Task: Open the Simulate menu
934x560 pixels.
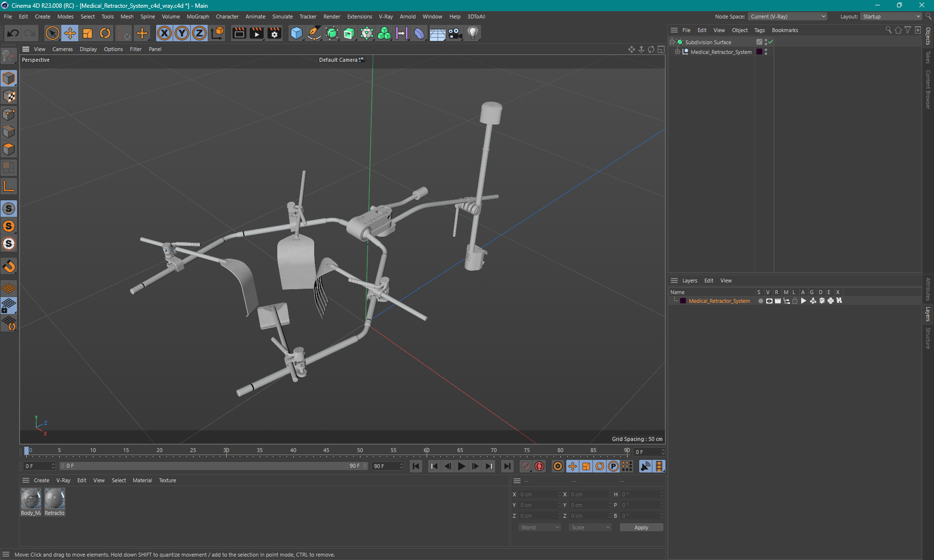Action: 282,17
